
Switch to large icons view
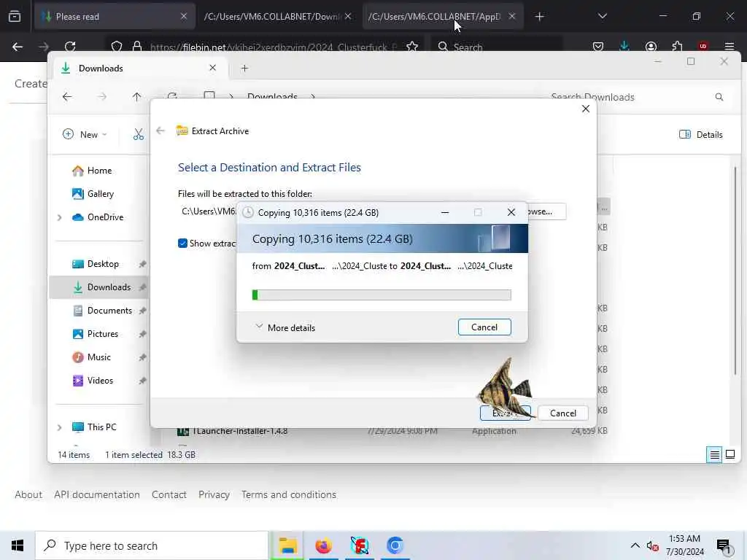[729, 454]
